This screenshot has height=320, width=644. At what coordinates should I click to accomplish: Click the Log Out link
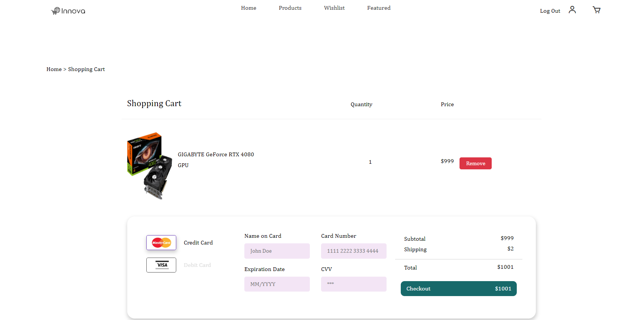click(550, 11)
